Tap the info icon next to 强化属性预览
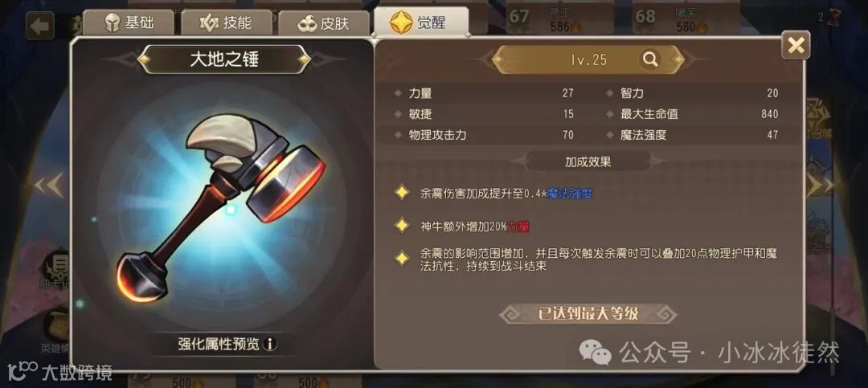The image size is (868, 388). 269,345
